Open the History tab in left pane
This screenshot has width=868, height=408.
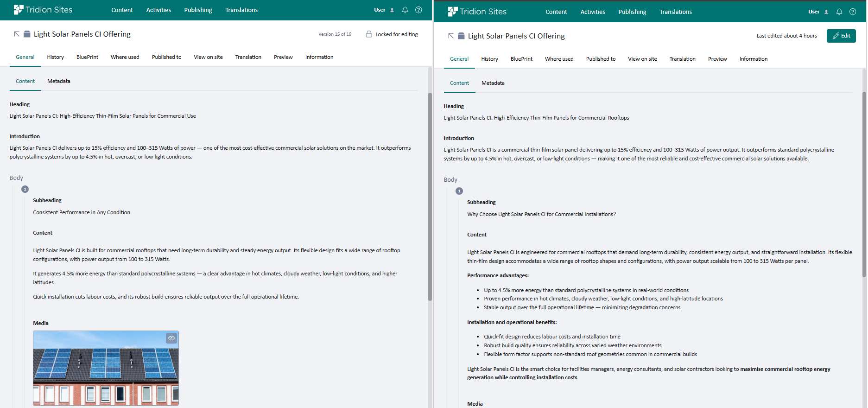click(55, 57)
